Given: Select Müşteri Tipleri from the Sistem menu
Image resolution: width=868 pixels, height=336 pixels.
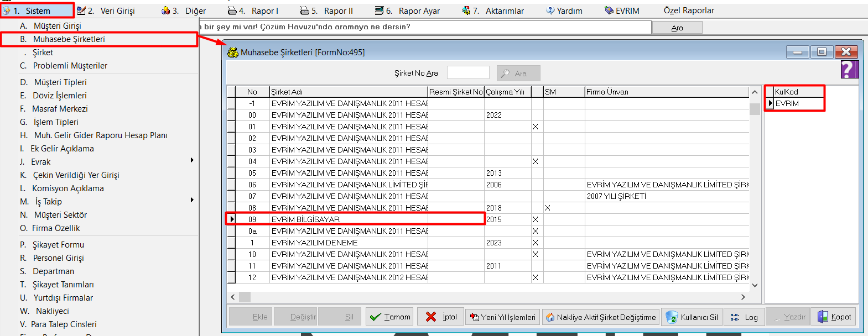Looking at the screenshot, I should [60, 82].
